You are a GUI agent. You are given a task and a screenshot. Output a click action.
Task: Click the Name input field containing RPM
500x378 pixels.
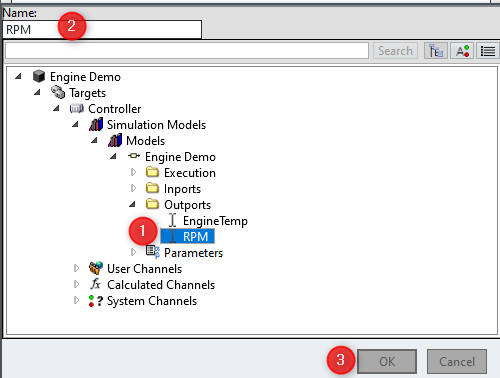102,30
